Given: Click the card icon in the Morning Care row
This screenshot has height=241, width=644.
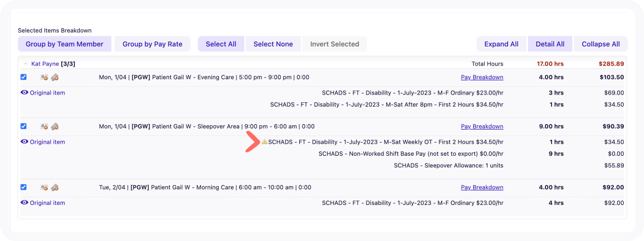Looking at the screenshot, I should pyautogui.click(x=44, y=187).
